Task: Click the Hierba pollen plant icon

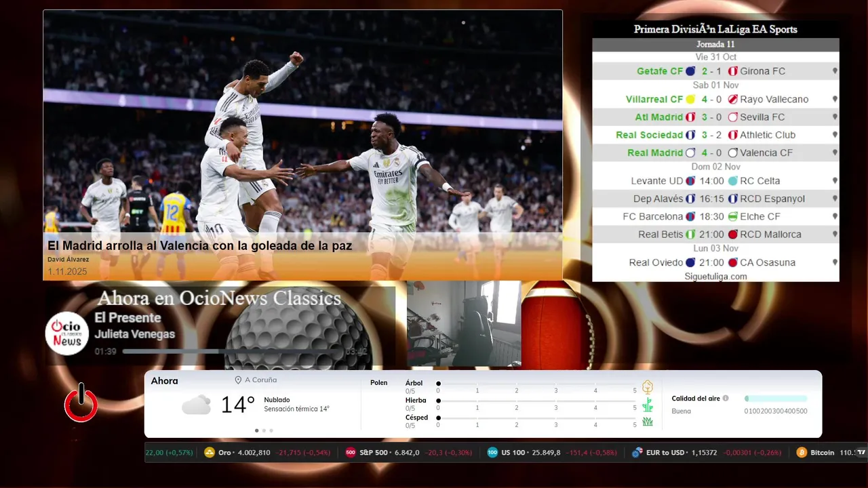Action: [648, 405]
